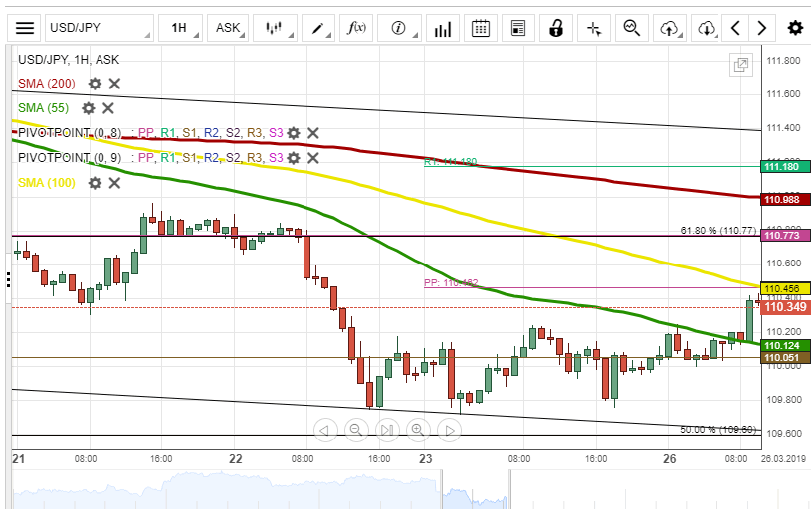Click the left handle of navigator range
812x527 pixels.
pos(442,489)
